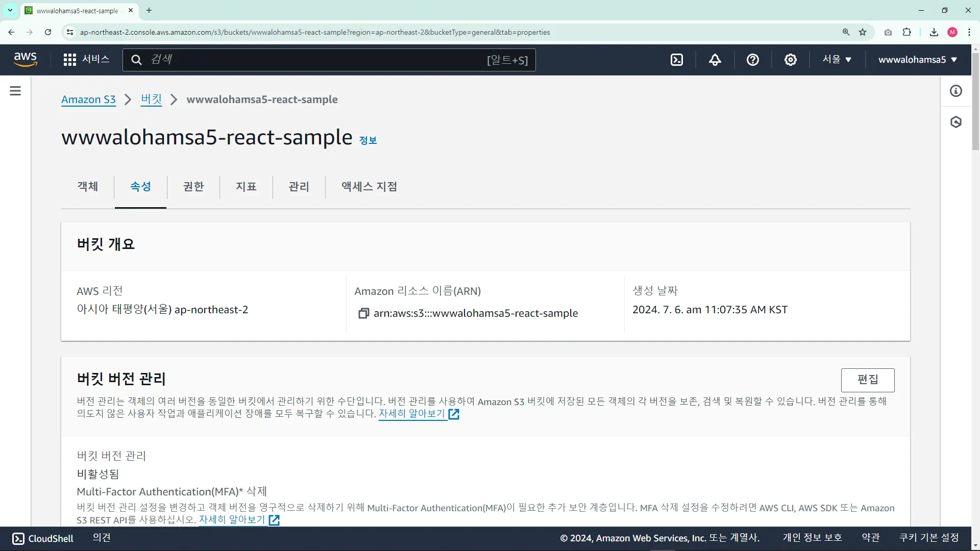The image size is (980, 551).
Task: Bookmark this page with star icon
Action: pos(863,32)
